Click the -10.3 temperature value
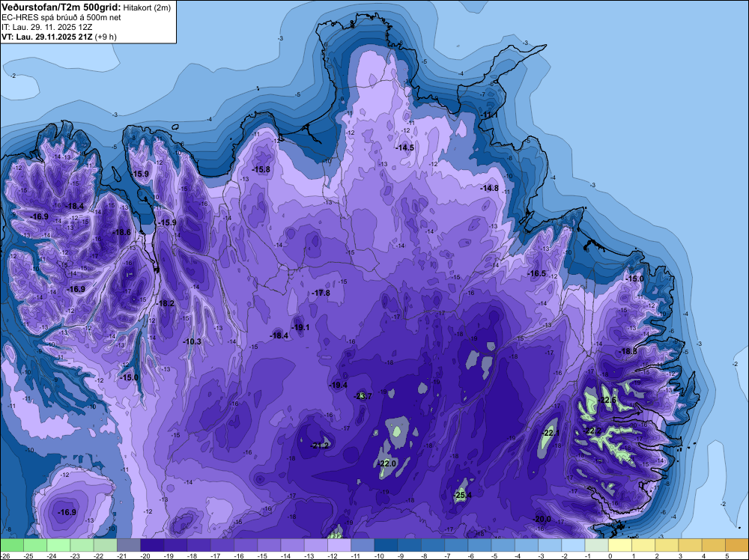This screenshot has height=560, width=749. (x=192, y=341)
